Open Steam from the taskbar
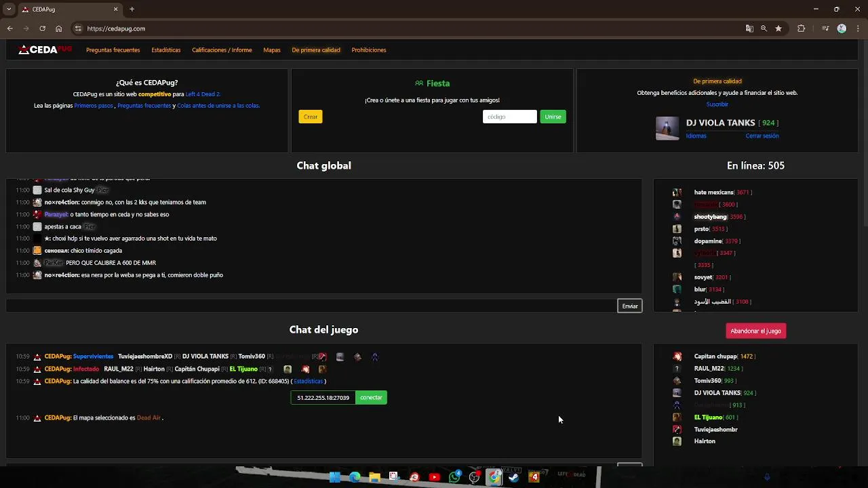This screenshot has height=488, width=868. [514, 477]
